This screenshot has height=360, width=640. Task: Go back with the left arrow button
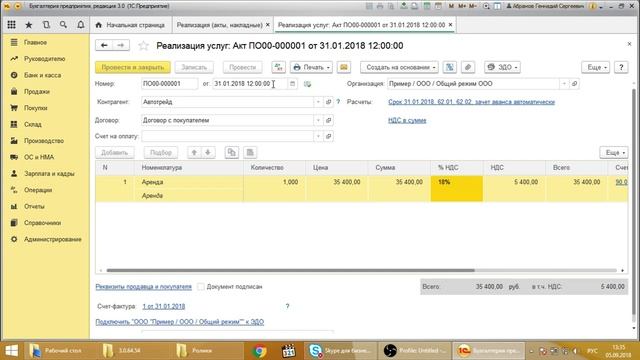(104, 45)
